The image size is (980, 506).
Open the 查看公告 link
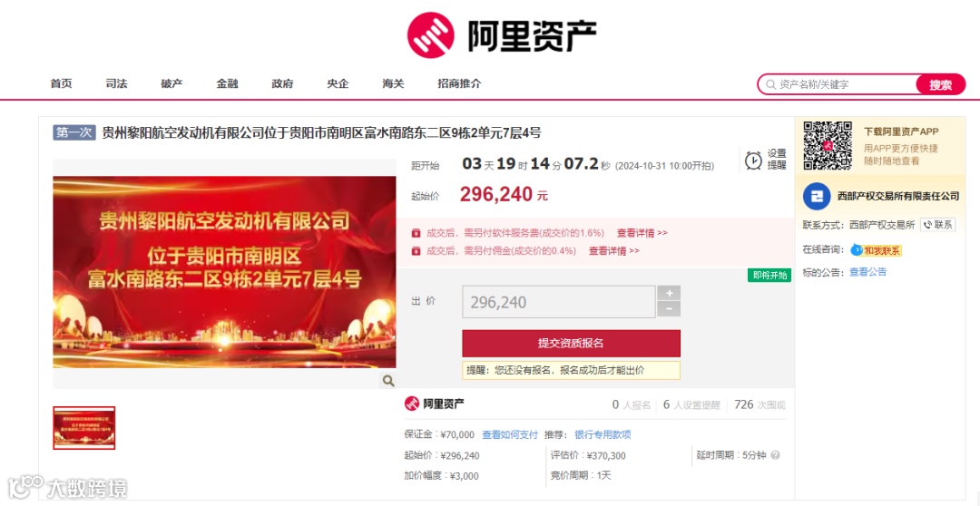(867, 272)
